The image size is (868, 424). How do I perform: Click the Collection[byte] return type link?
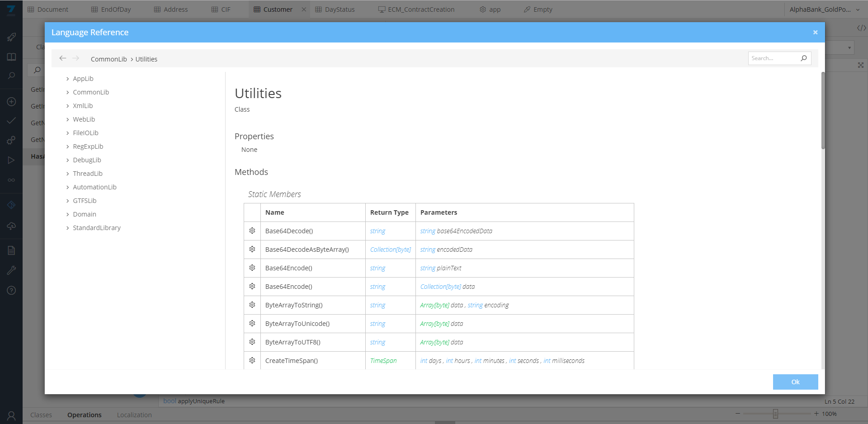tap(390, 250)
